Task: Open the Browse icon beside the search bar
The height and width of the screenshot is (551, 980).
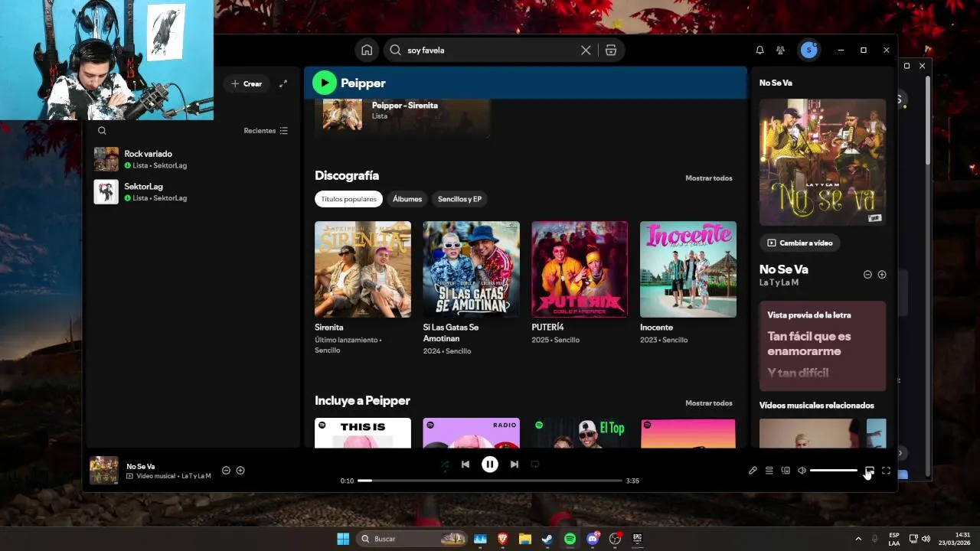Action: [611, 50]
